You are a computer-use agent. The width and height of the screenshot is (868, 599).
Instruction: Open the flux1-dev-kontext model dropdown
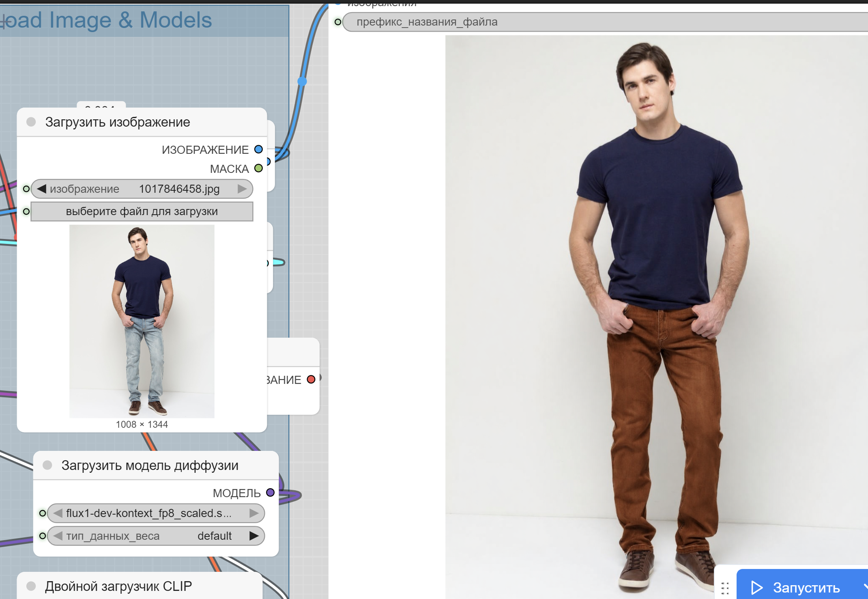point(150,513)
